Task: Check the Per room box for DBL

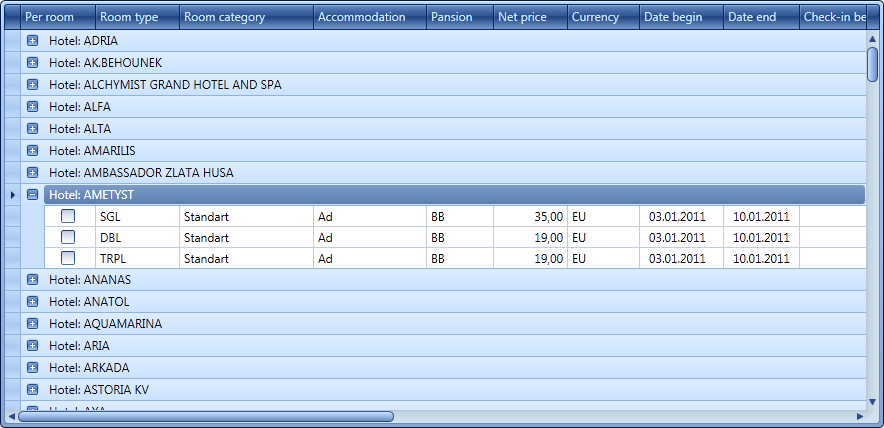Action: click(68, 238)
